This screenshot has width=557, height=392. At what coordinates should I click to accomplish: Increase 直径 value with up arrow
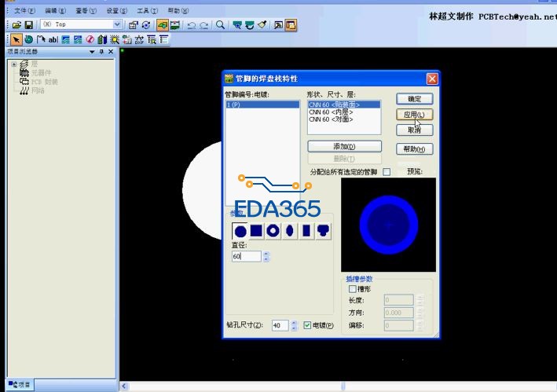[x=266, y=254]
